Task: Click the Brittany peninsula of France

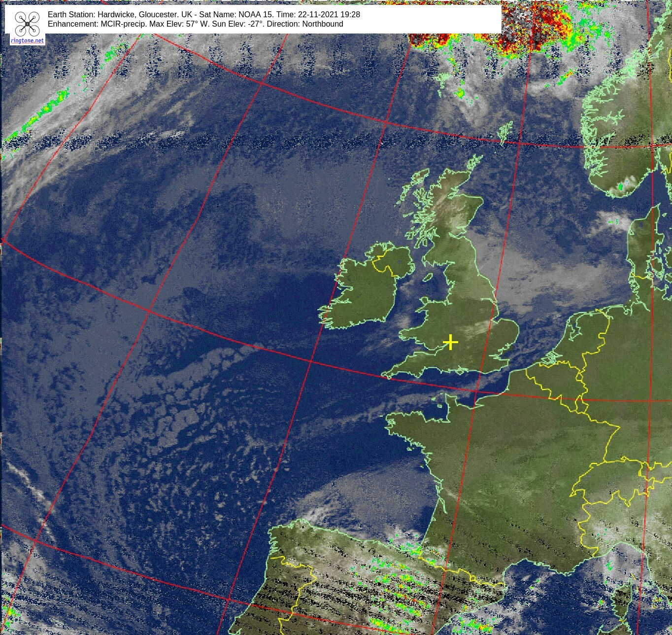Action: 409,426
